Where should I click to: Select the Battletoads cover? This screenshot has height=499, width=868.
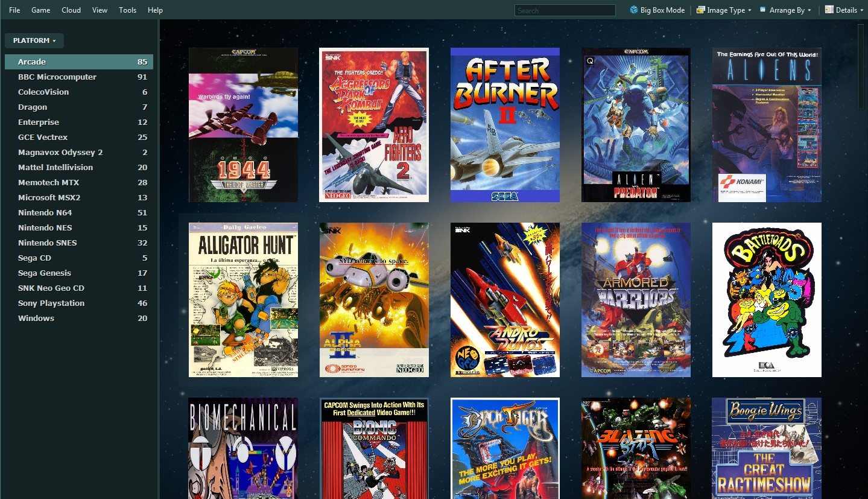[x=767, y=300]
